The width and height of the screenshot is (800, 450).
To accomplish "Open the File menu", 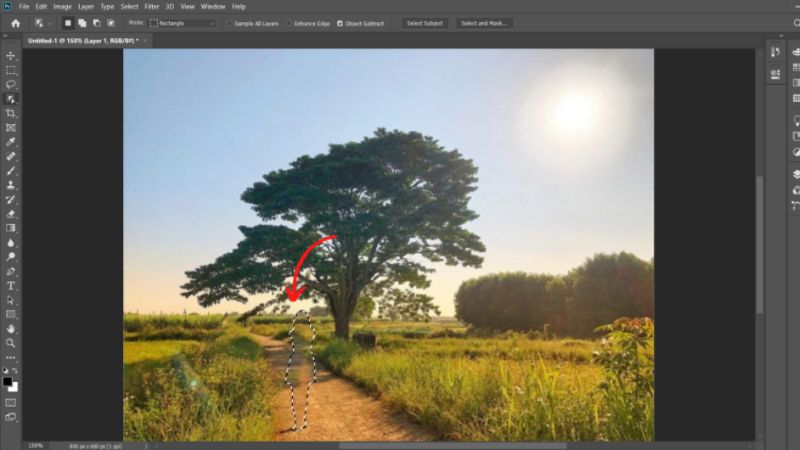I will [x=24, y=7].
